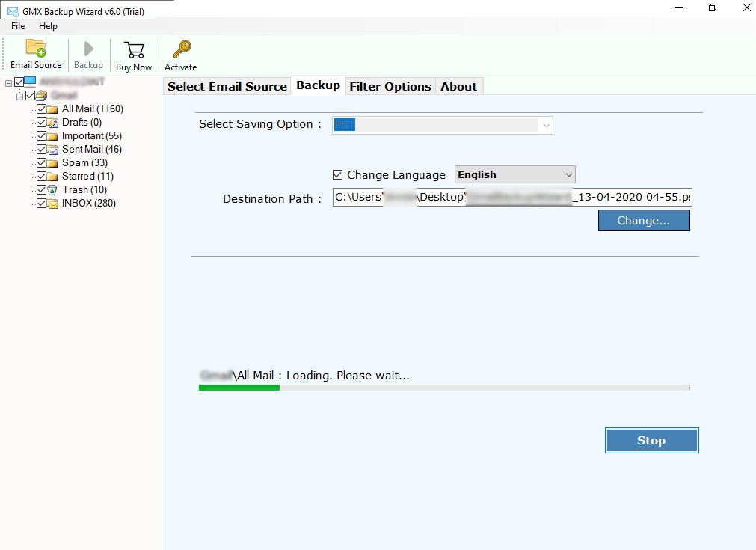Uncheck the All Mail (1160) checkbox
The height and width of the screenshot is (550, 756).
pos(41,109)
